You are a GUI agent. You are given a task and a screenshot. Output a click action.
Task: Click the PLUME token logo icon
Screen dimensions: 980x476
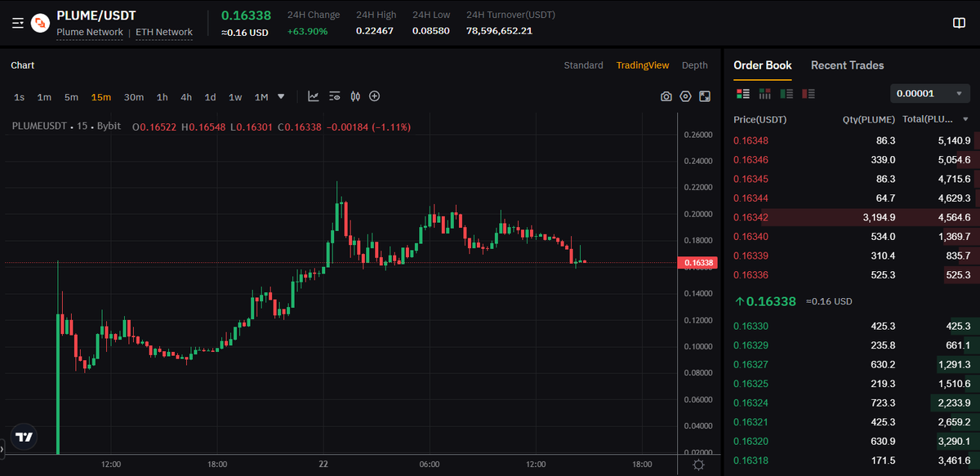point(40,23)
